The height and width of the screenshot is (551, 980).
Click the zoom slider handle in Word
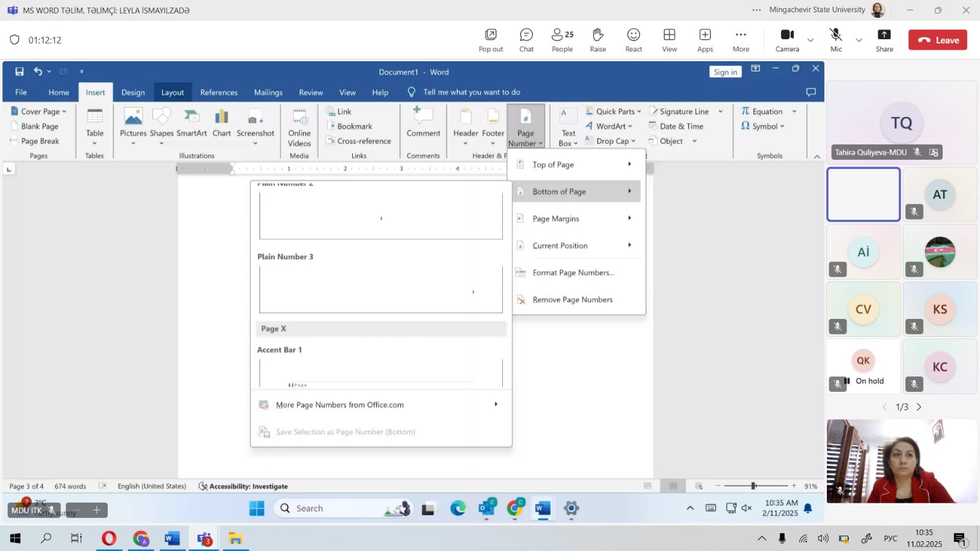click(x=753, y=485)
